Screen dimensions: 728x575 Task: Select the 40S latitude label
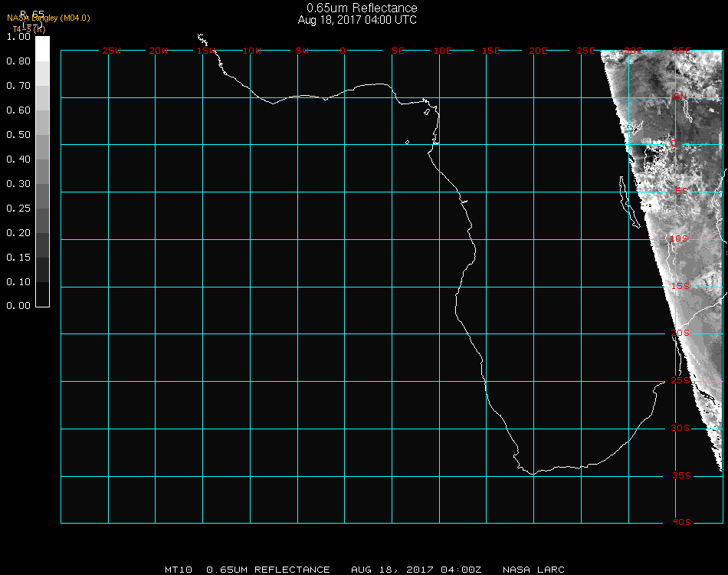click(681, 522)
